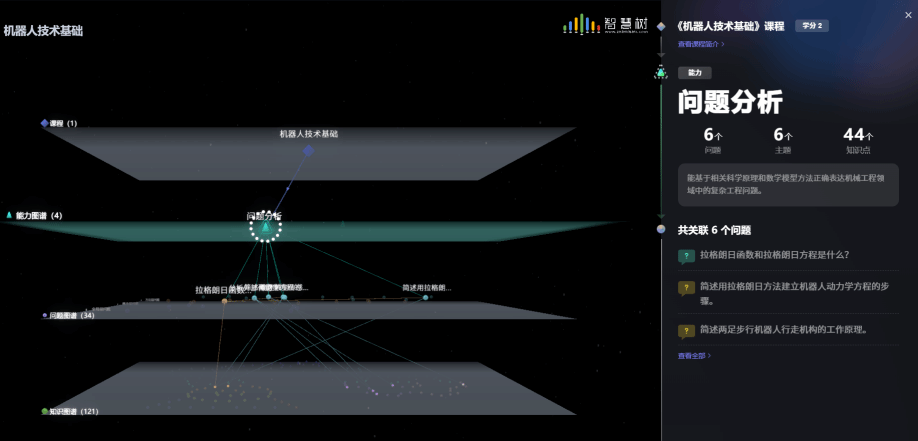Screen dimensions: 918x441
Task: Open the 44 个知识点 statistic
Action: (857, 140)
